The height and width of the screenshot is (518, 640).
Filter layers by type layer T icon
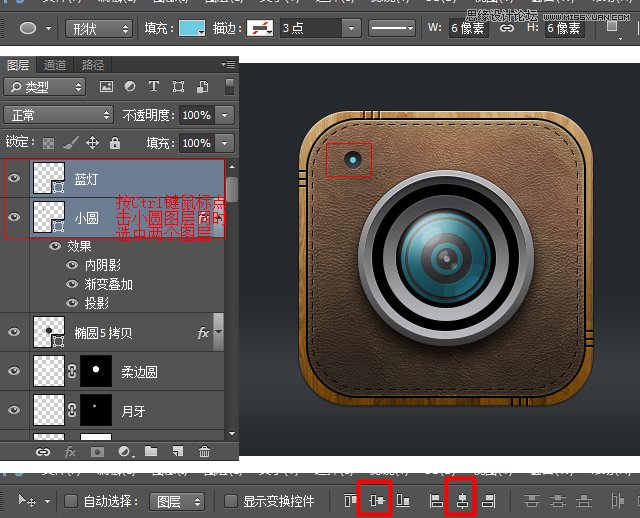point(153,87)
